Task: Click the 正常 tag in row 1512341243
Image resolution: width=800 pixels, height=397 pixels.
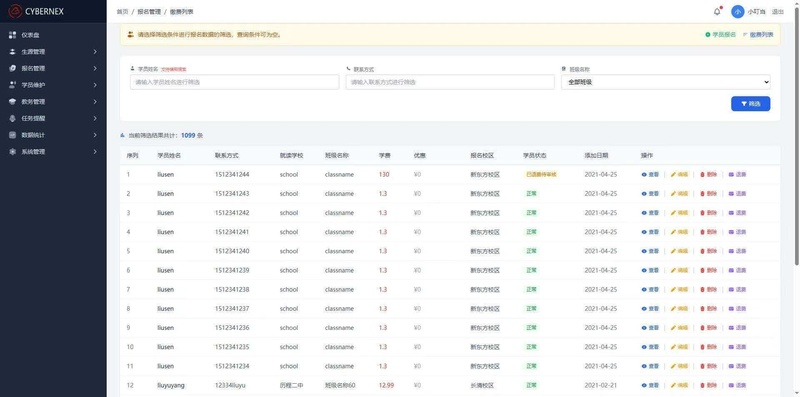Action: point(531,194)
